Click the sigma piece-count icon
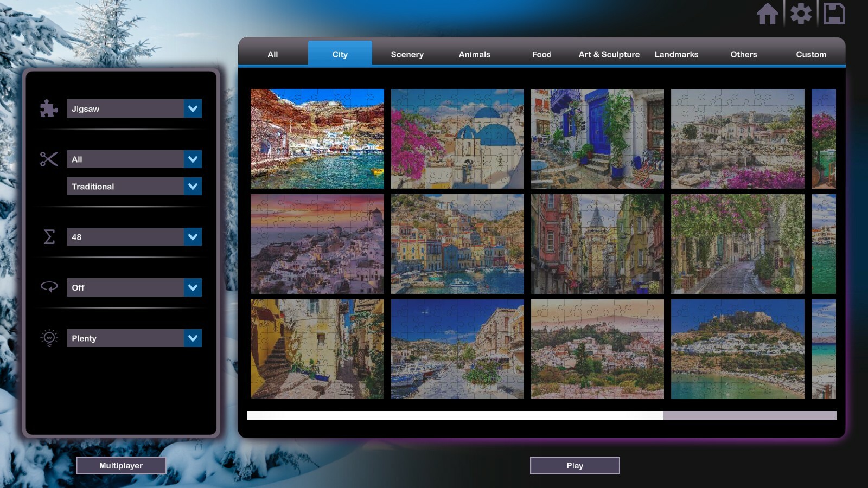 click(x=49, y=236)
